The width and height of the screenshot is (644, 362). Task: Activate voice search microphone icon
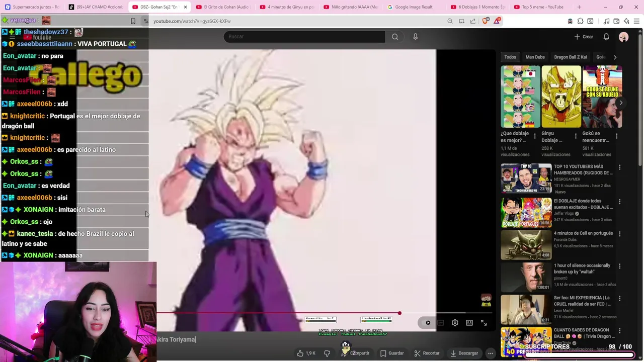click(416, 37)
